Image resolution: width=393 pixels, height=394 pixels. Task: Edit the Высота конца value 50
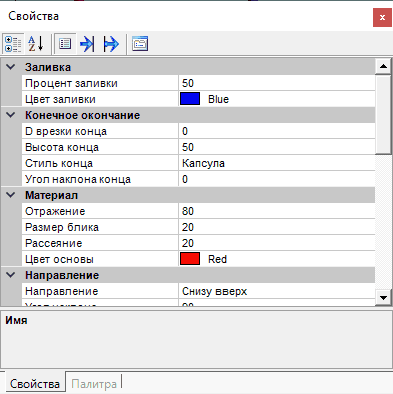tap(277, 147)
